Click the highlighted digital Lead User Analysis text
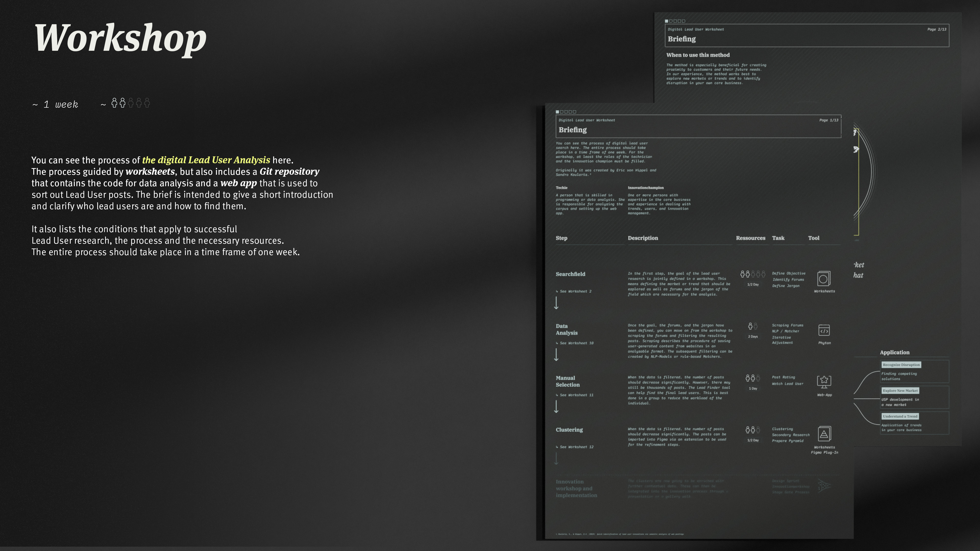980x551 pixels. (206, 160)
